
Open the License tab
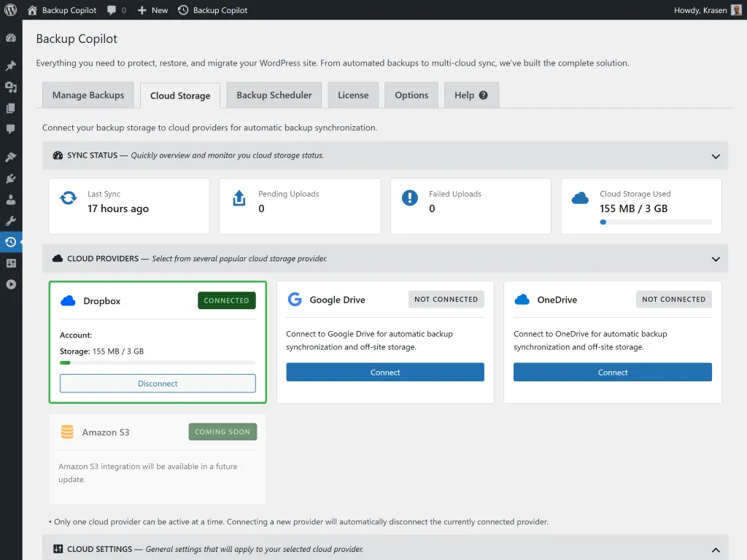pyautogui.click(x=353, y=94)
